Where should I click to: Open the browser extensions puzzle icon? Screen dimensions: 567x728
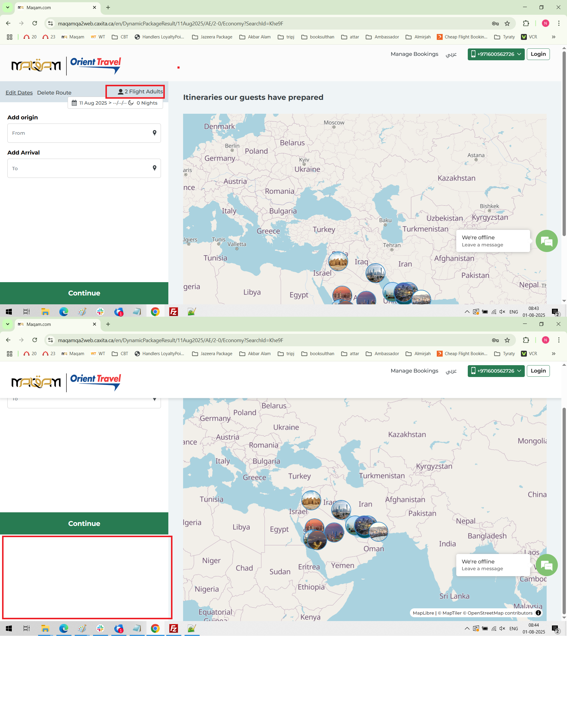[526, 23]
